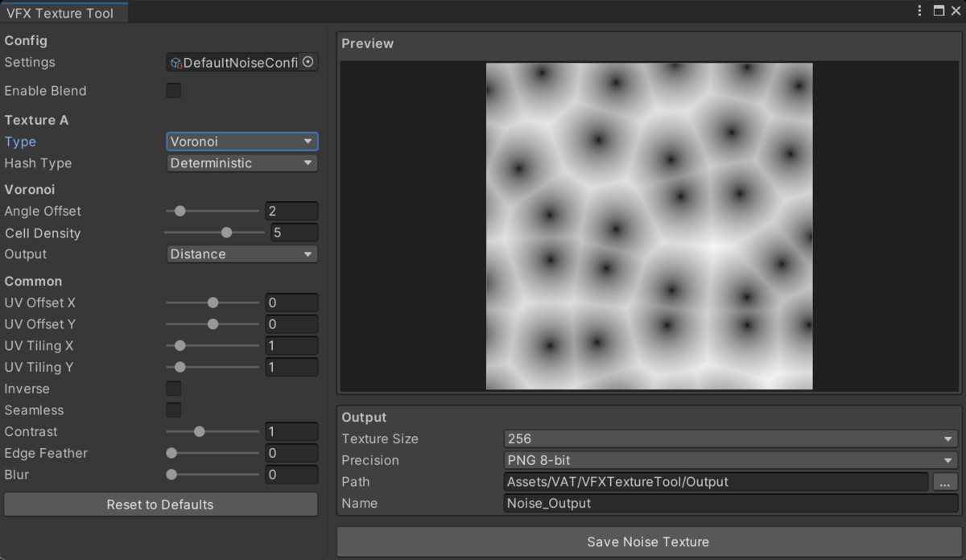Click the Angle Offset value field
Image resolution: width=966 pixels, height=560 pixels.
(x=291, y=211)
